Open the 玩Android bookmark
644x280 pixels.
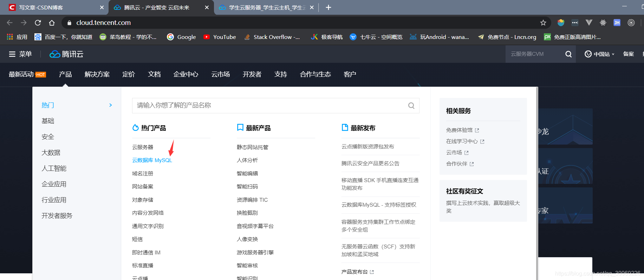[439, 37]
